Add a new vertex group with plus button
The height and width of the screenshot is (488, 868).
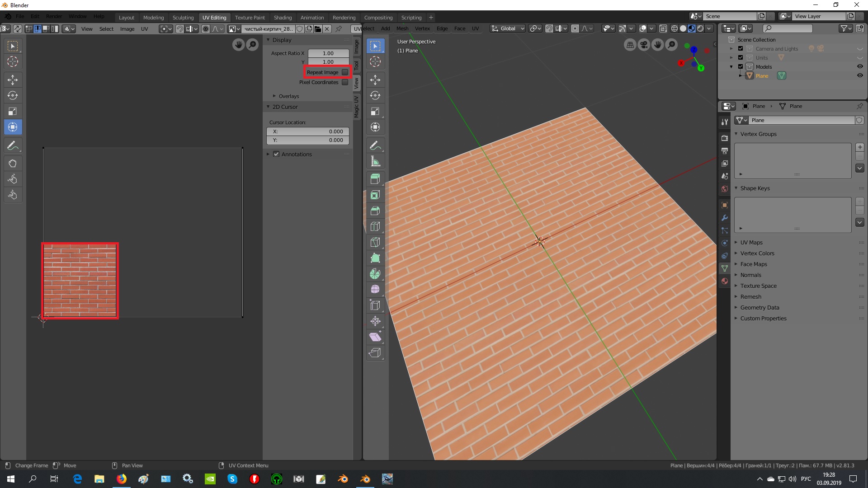pyautogui.click(x=860, y=147)
